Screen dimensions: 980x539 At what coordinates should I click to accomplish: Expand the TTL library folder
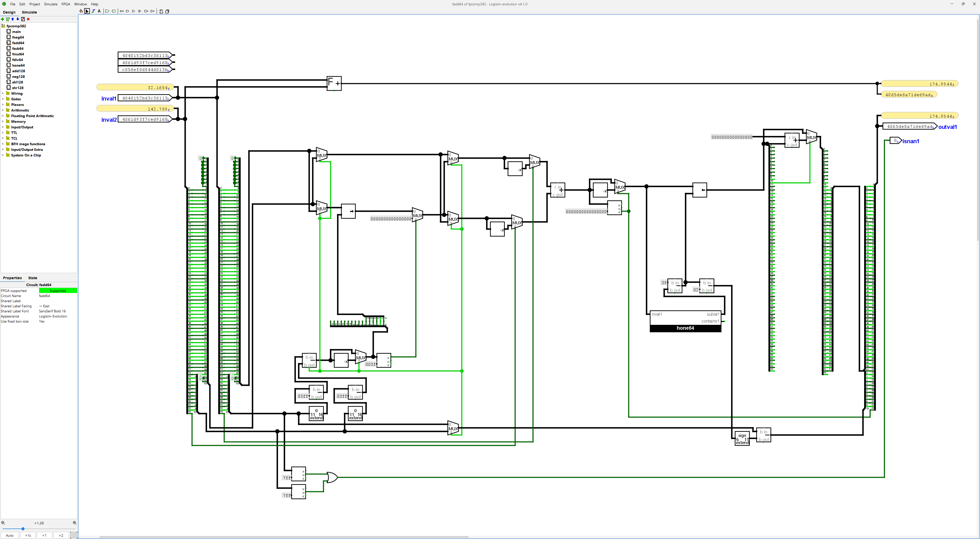pyautogui.click(x=3, y=133)
